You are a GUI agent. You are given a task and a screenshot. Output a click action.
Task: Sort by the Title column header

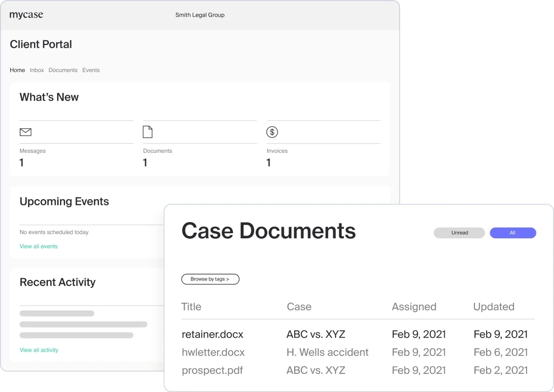coord(191,307)
